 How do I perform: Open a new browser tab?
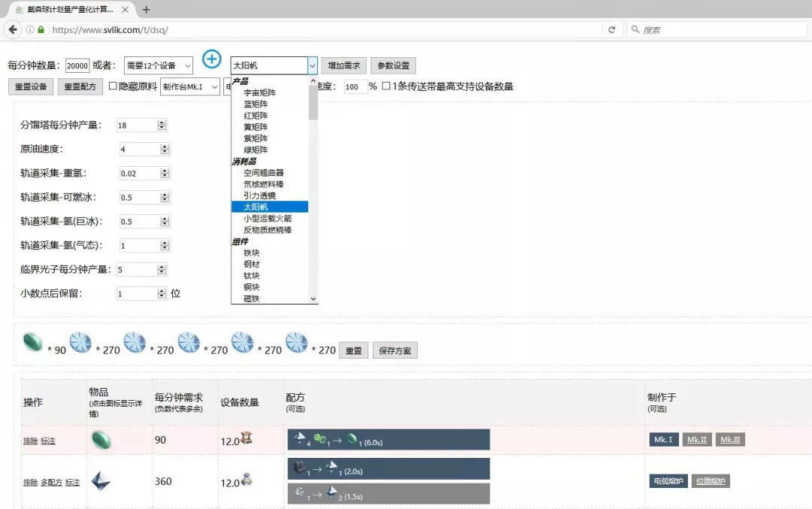tap(146, 10)
